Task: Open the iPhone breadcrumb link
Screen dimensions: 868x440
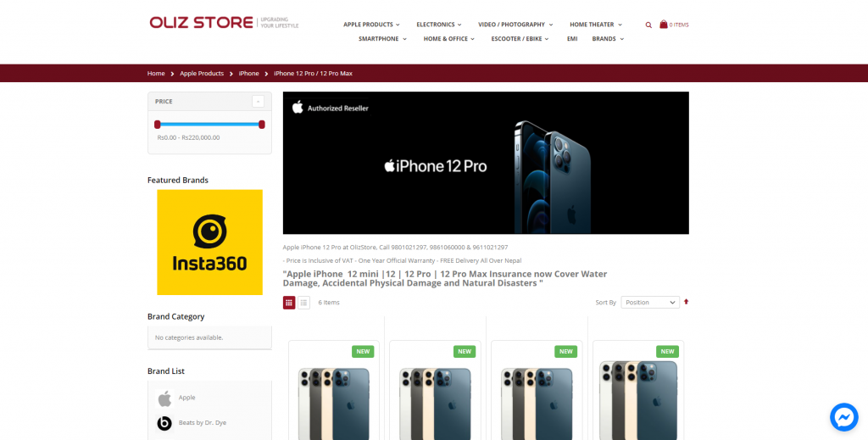Action: coord(248,73)
